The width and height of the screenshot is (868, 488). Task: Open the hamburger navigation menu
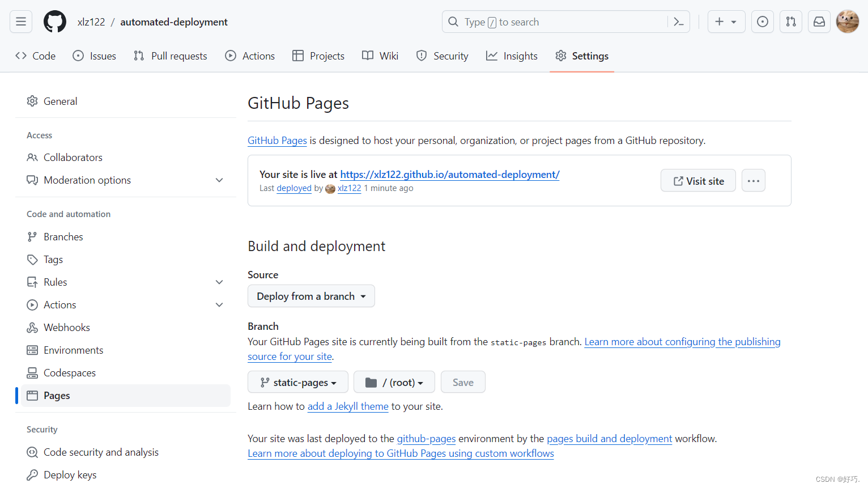pyautogui.click(x=21, y=22)
